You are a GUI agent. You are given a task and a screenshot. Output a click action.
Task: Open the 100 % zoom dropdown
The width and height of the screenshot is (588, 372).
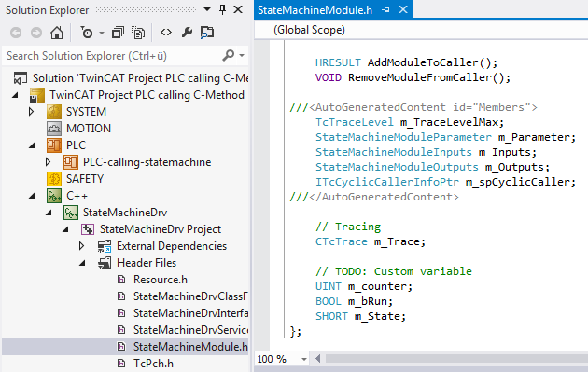pyautogui.click(x=303, y=359)
